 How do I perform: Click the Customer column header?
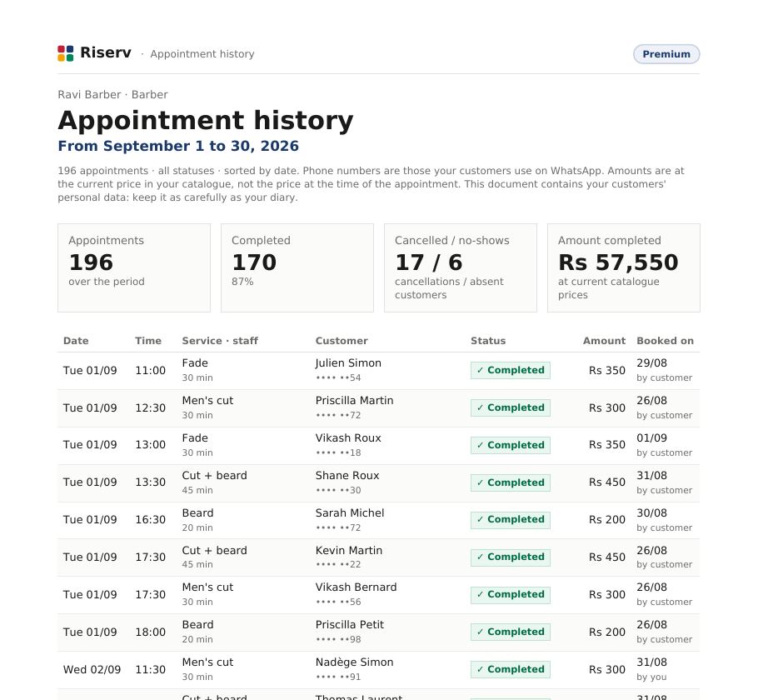[342, 341]
